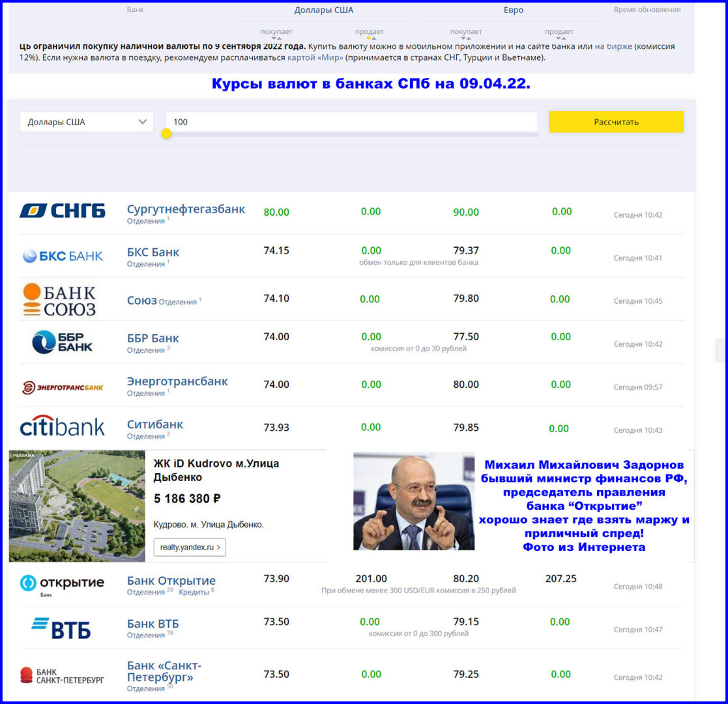Click the Citibank logo
The height and width of the screenshot is (704, 728).
(x=63, y=428)
